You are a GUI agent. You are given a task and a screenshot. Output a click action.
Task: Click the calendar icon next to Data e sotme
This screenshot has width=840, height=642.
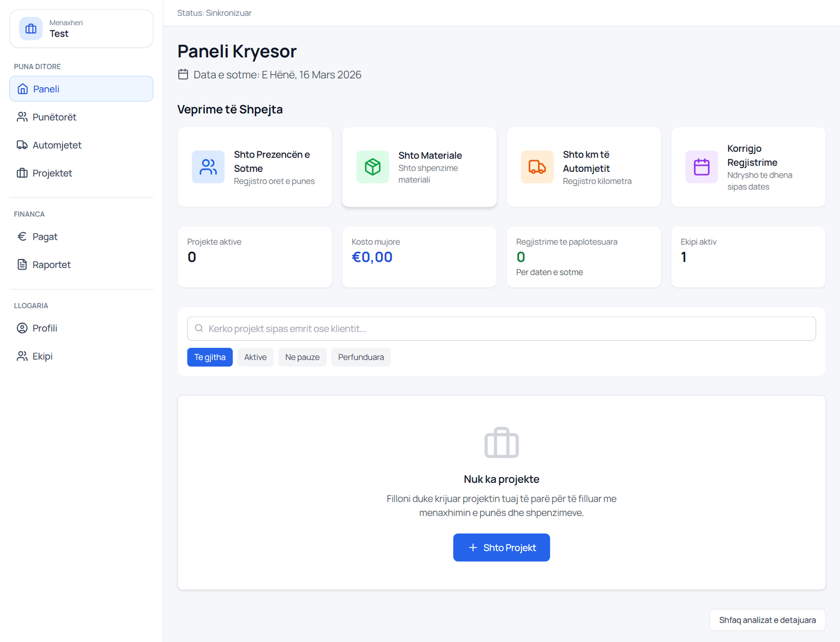pos(183,74)
